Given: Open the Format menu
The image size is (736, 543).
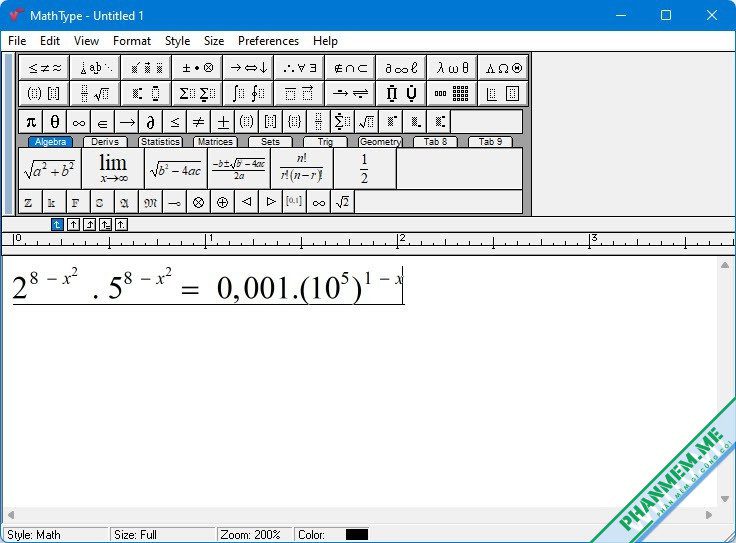Looking at the screenshot, I should tap(132, 41).
